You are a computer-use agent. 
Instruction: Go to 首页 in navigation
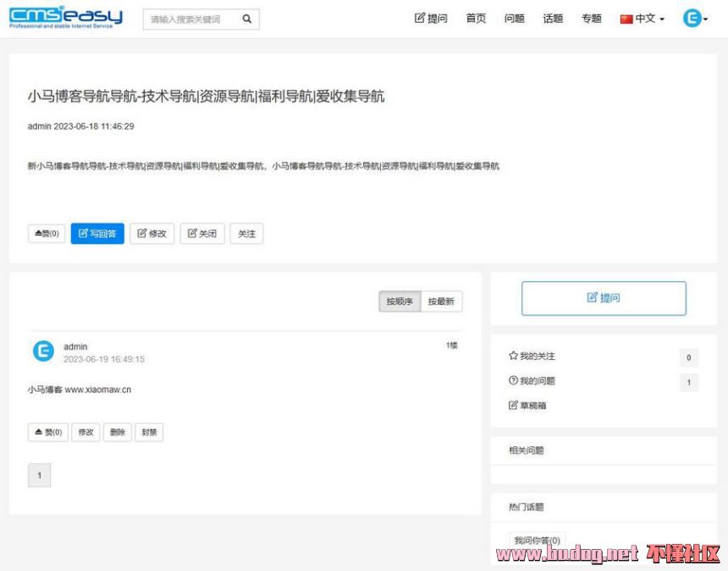tap(476, 19)
